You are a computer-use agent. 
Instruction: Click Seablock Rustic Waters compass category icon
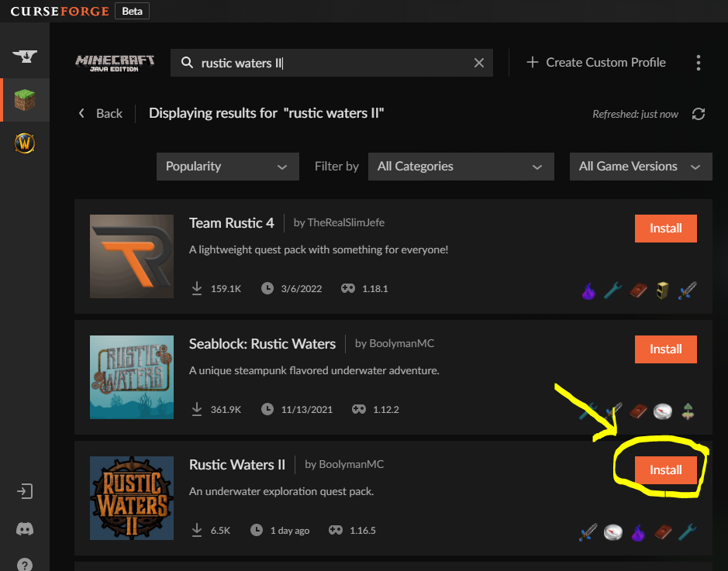click(663, 411)
